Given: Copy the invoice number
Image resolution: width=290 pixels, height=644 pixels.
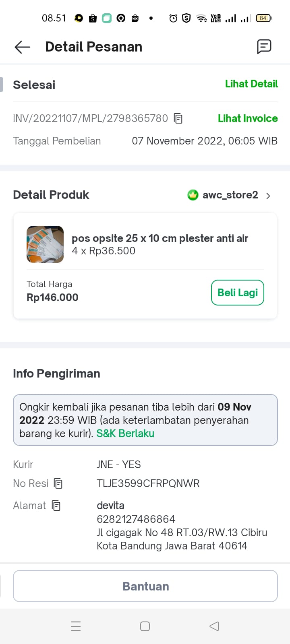Looking at the screenshot, I should click(178, 118).
